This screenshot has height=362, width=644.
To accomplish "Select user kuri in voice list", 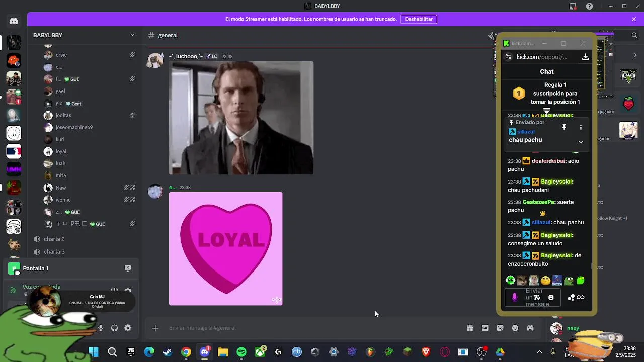I will (x=60, y=139).
